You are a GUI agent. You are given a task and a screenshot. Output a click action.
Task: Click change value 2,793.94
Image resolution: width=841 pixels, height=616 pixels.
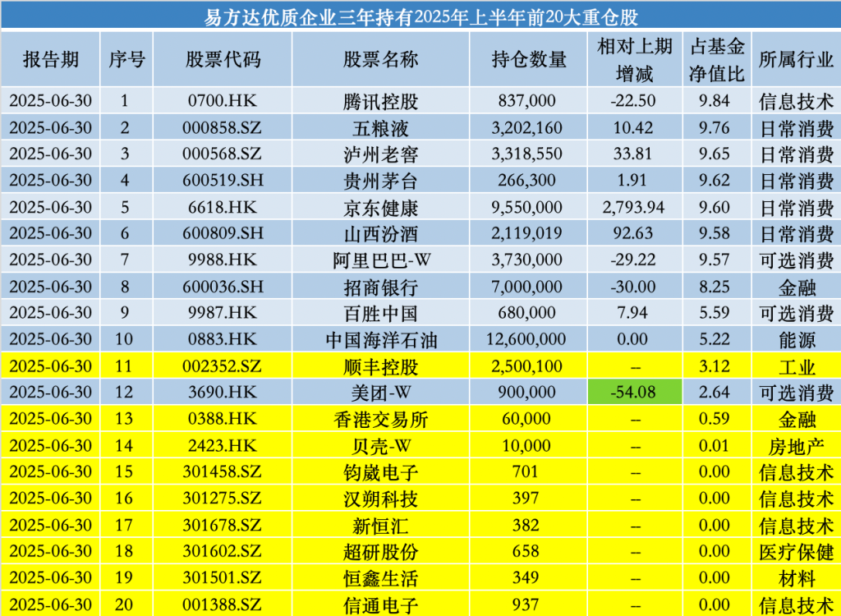pyautogui.click(x=633, y=207)
